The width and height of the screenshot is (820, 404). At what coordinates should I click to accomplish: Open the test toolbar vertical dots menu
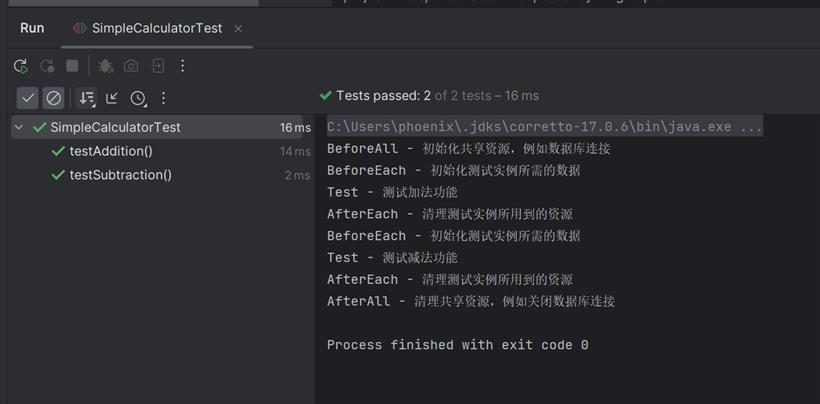point(163,98)
